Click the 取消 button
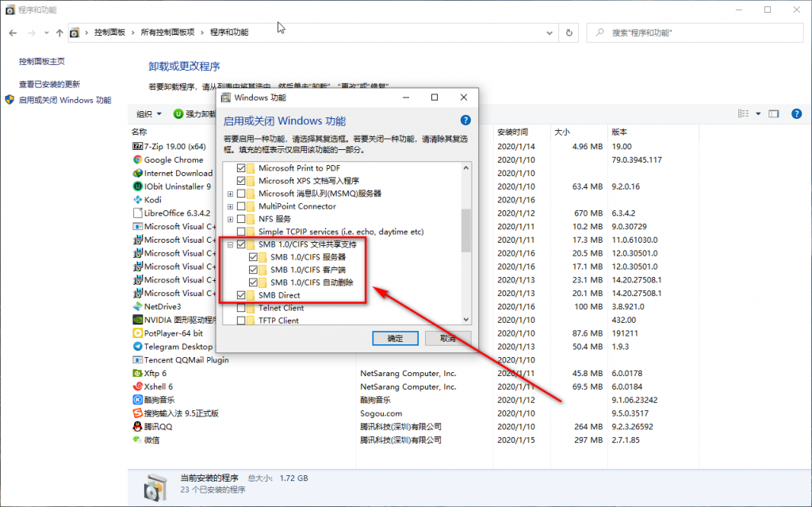The image size is (812, 507). (x=448, y=338)
